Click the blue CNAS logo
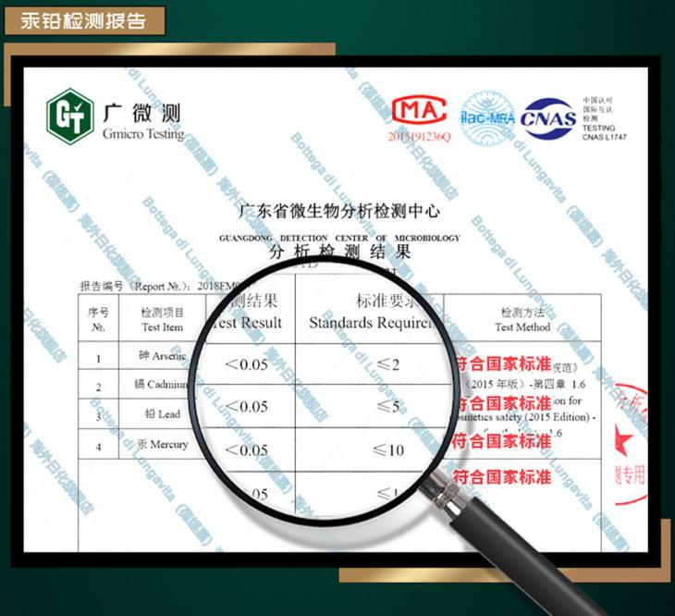 [x=548, y=118]
